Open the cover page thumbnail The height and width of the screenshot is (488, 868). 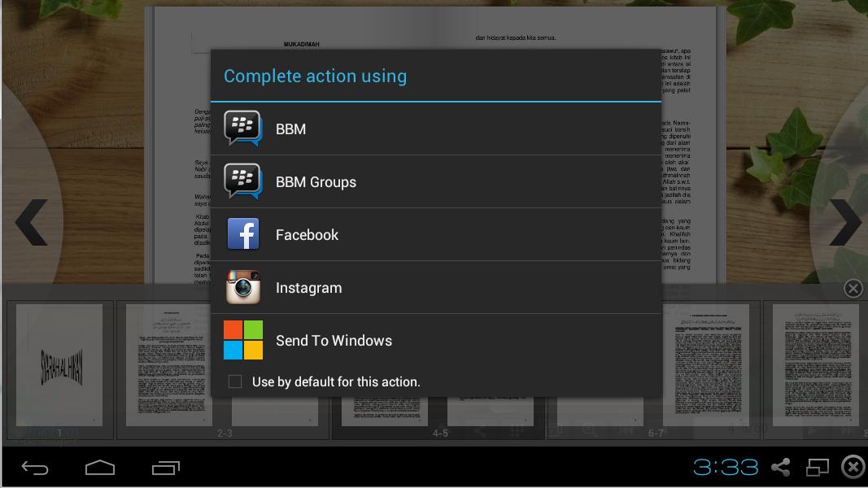(x=59, y=365)
